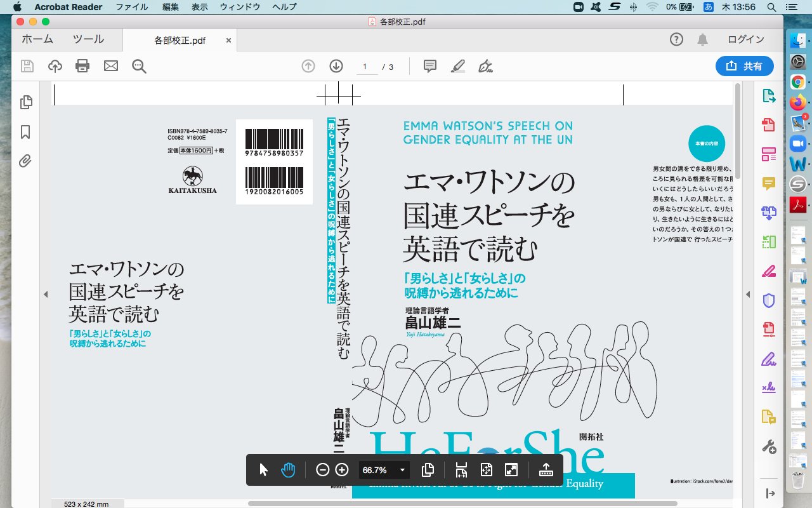Open the Help question mark icon
Image resolution: width=812 pixels, height=508 pixels.
click(677, 39)
